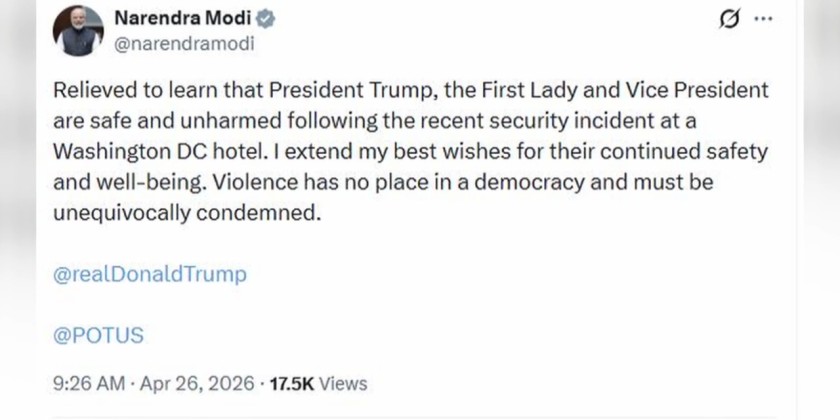
Task: Click the word Views beside the count
Action: (x=345, y=383)
